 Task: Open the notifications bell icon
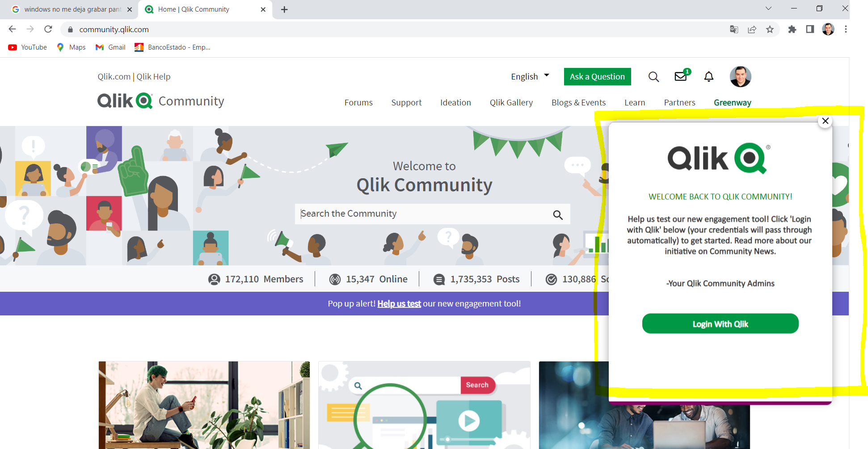709,77
